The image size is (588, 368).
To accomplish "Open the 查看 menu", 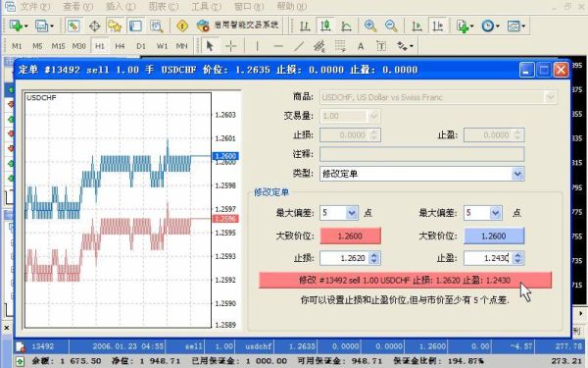I will [78, 7].
